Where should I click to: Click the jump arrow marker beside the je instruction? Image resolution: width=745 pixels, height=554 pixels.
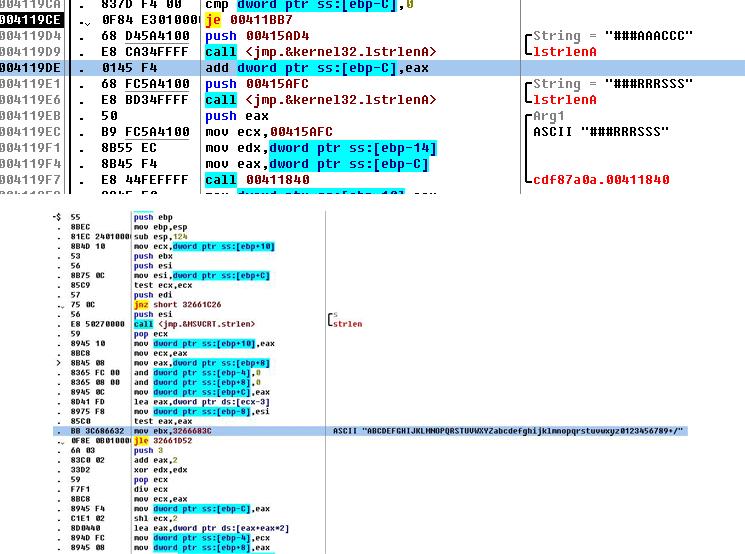click(x=83, y=20)
